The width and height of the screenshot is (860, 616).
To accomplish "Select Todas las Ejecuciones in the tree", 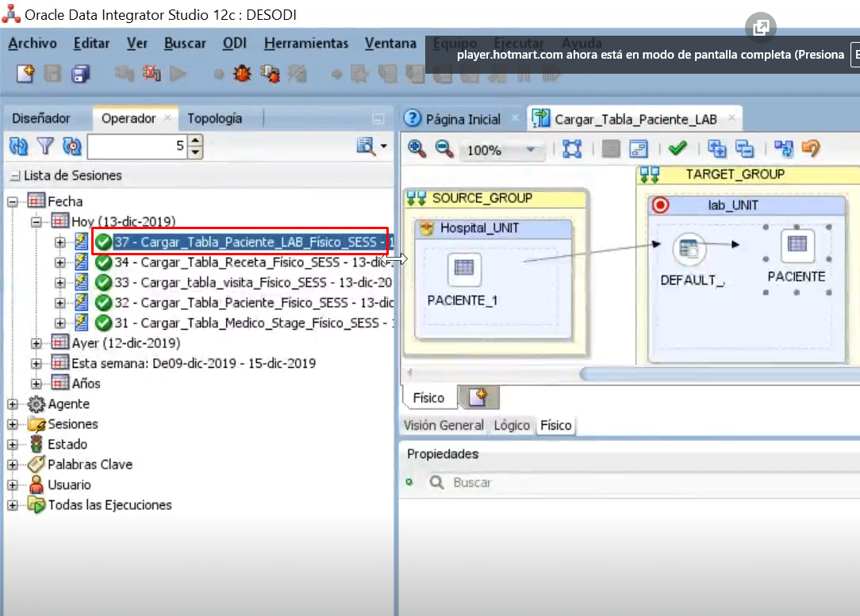I will pyautogui.click(x=111, y=505).
